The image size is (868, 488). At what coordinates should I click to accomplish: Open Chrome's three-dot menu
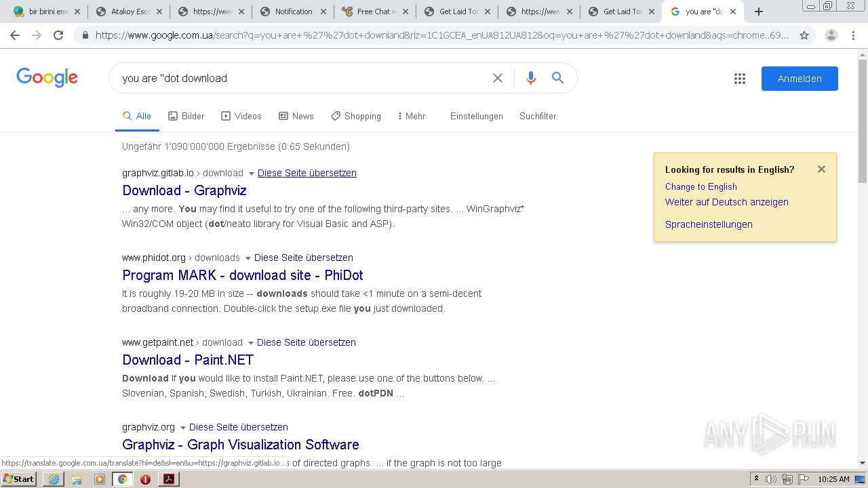coord(853,35)
